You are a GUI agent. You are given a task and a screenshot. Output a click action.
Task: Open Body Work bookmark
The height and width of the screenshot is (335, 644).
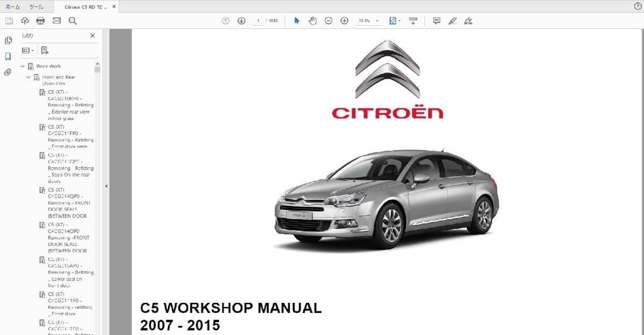pos(48,66)
